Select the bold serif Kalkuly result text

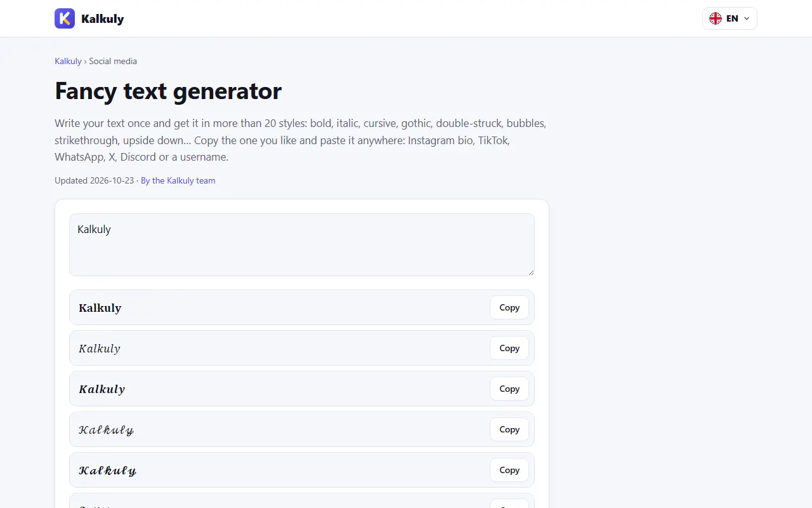100,308
